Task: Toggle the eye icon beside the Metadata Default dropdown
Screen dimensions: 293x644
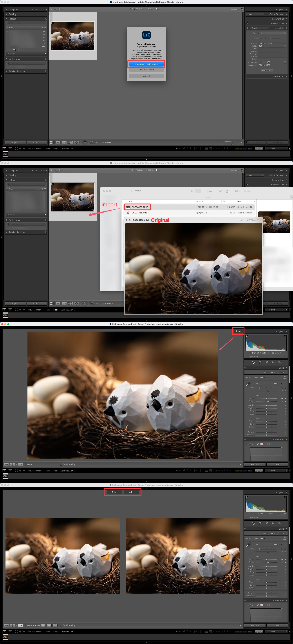Action: (247, 28)
